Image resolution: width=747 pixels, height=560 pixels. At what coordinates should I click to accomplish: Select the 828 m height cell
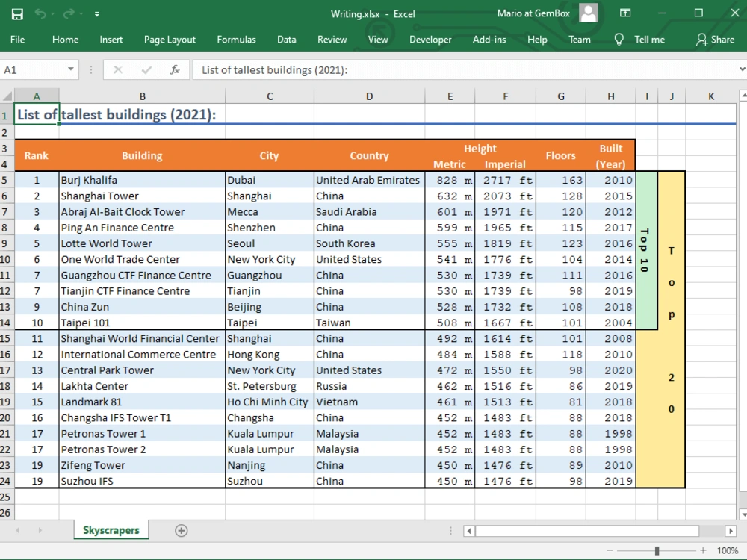(450, 180)
